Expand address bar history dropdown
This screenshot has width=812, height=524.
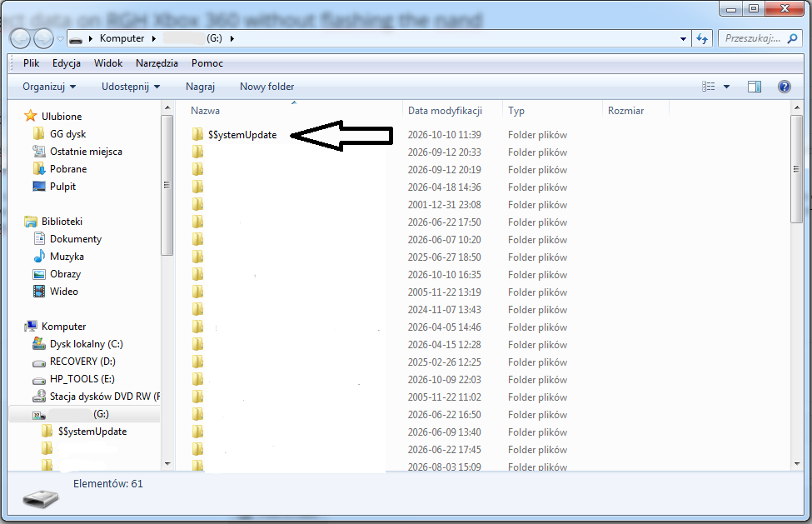[x=683, y=38]
